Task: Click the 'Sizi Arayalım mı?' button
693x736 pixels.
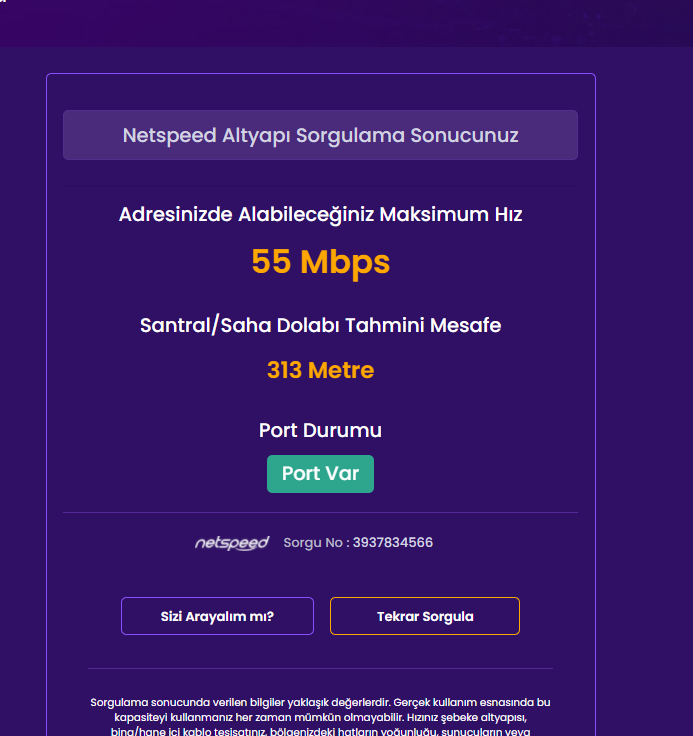Action: click(217, 616)
